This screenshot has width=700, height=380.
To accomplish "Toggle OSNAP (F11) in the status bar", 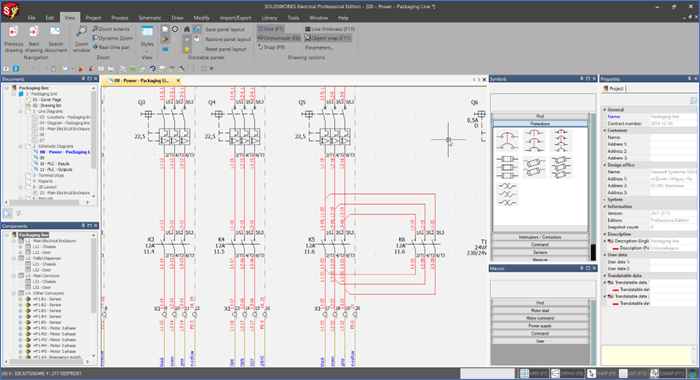I will pos(669,373).
